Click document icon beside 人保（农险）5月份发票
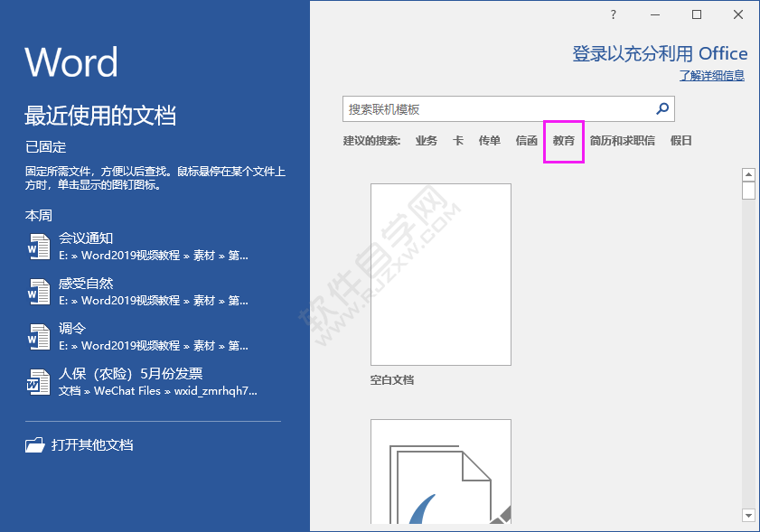This screenshot has height=532, width=760. [38, 382]
